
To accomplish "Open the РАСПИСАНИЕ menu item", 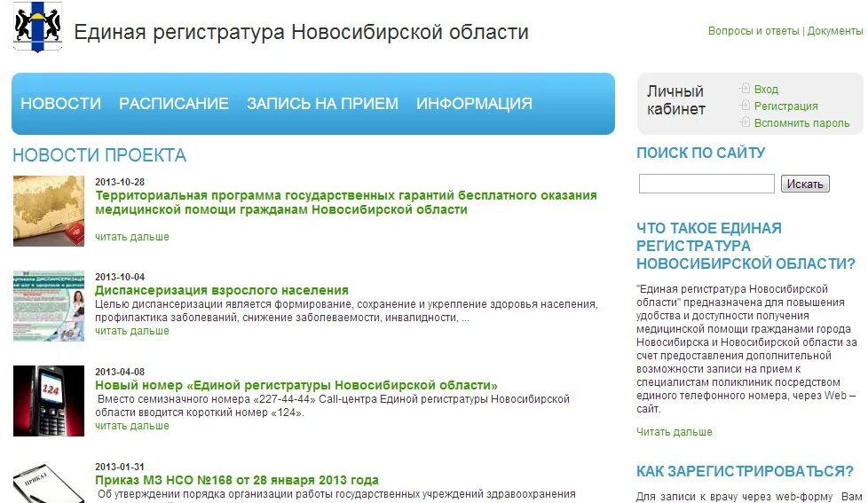I will tap(174, 104).
